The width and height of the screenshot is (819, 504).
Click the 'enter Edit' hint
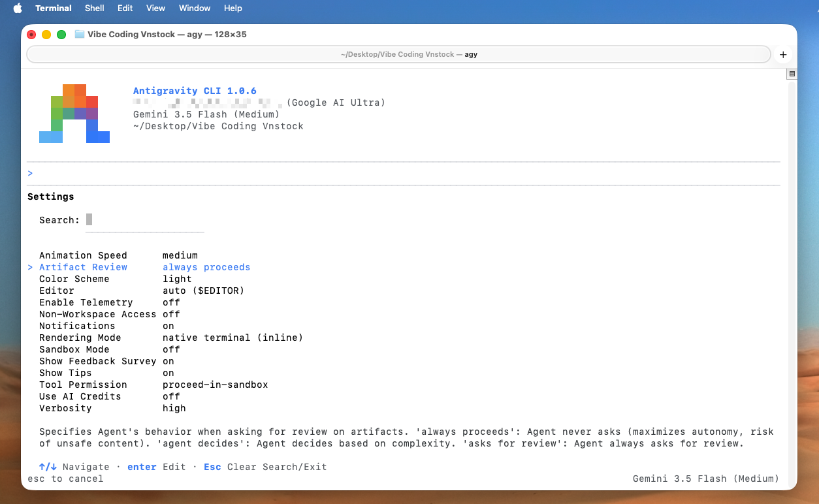pyautogui.click(x=157, y=467)
